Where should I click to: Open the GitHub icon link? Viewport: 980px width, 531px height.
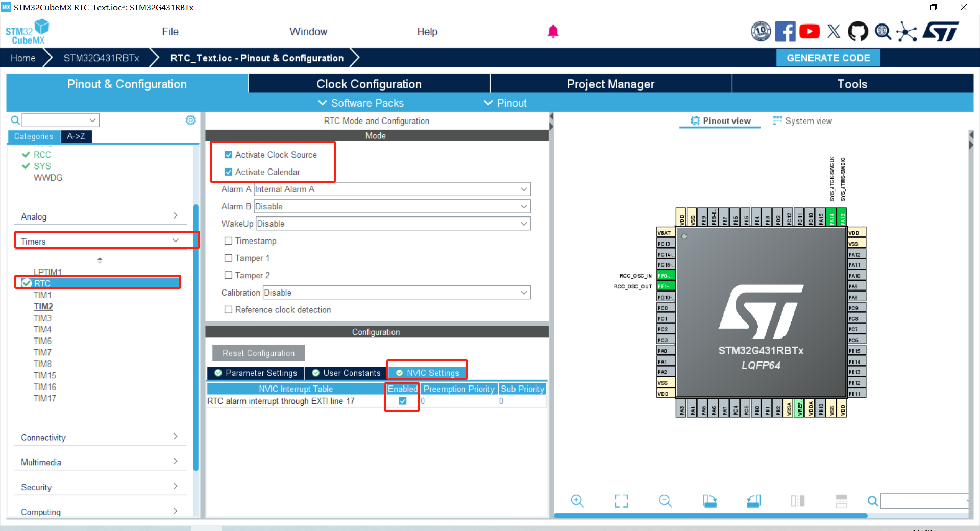click(857, 32)
